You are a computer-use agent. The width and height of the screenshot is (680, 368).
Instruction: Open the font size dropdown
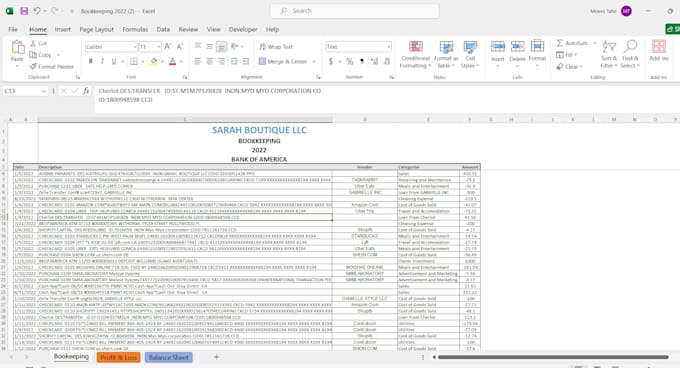coord(159,46)
